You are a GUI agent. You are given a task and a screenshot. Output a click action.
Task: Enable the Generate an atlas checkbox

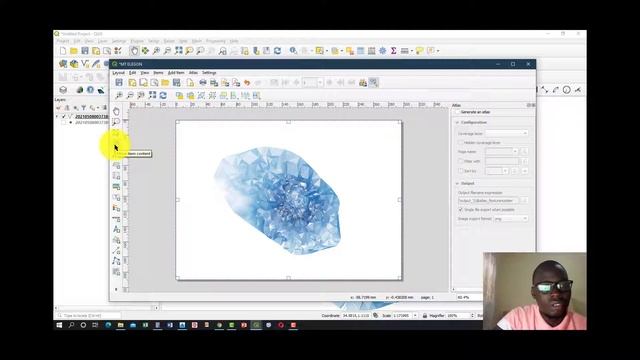click(x=458, y=112)
